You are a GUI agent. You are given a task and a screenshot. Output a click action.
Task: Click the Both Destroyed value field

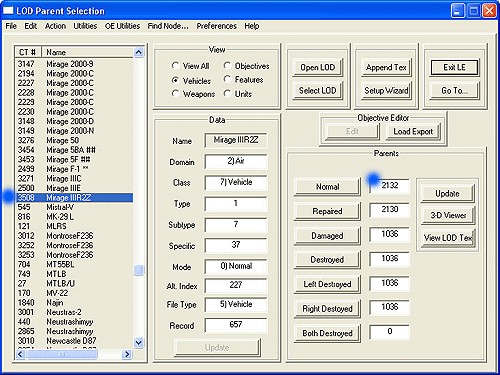[389, 332]
